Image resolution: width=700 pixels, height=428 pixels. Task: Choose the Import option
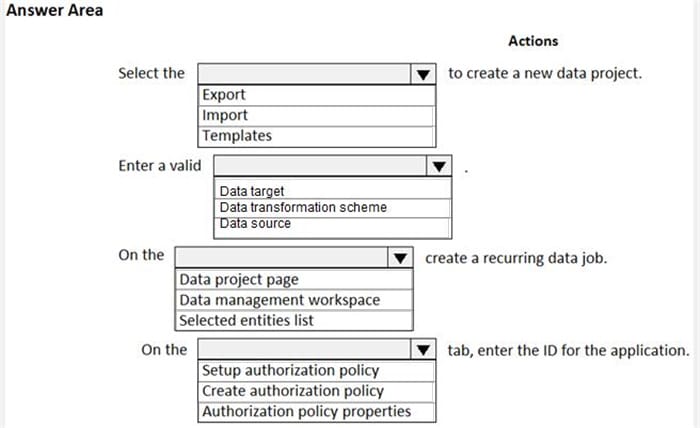(x=225, y=115)
